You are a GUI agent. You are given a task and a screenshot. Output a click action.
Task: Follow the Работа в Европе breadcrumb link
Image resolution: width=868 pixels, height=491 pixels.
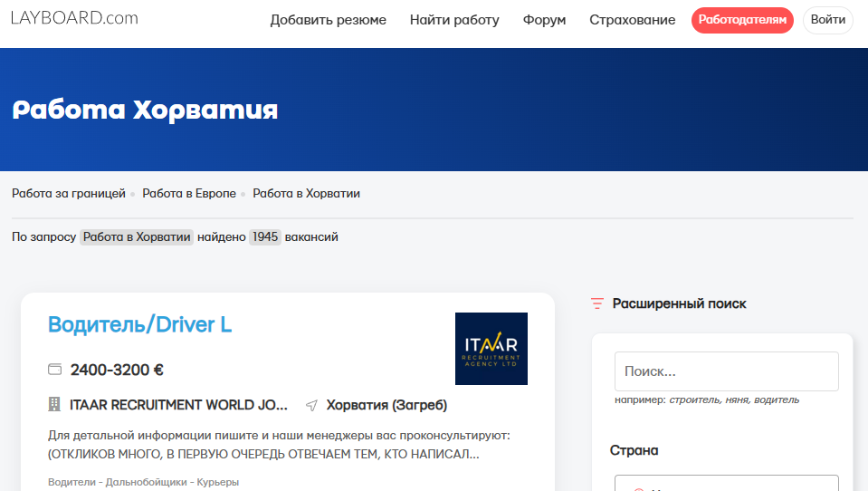point(189,193)
